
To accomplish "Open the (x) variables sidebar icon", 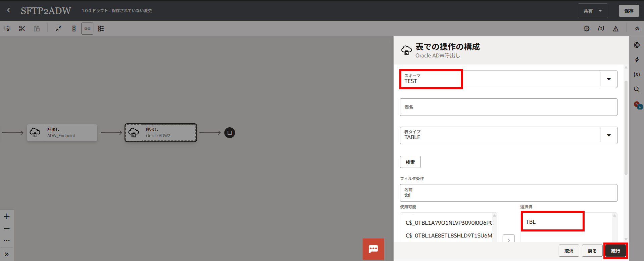I will click(x=637, y=75).
